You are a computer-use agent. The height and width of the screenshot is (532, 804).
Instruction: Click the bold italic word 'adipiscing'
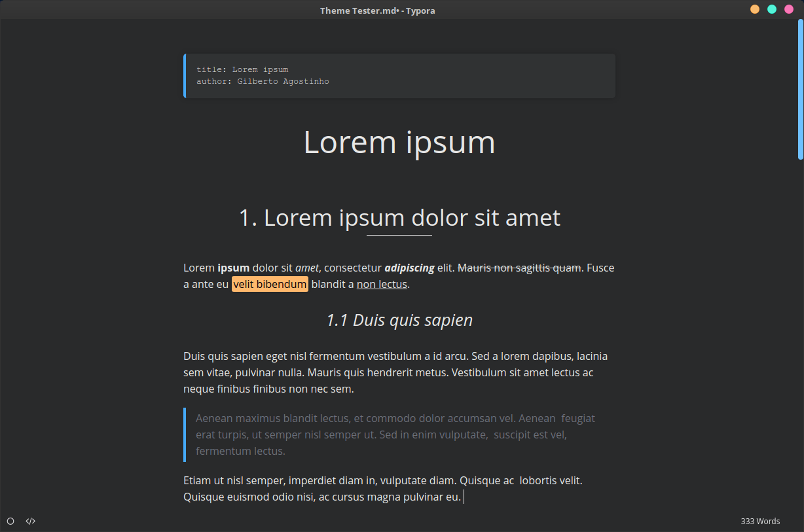(x=409, y=268)
